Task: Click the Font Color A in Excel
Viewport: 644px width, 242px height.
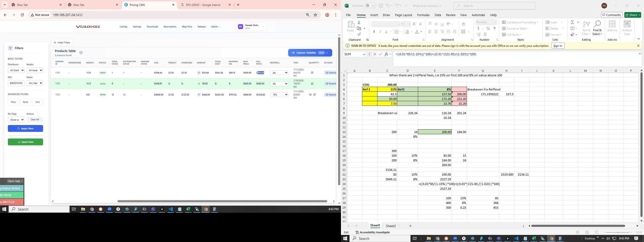Action: [417, 32]
